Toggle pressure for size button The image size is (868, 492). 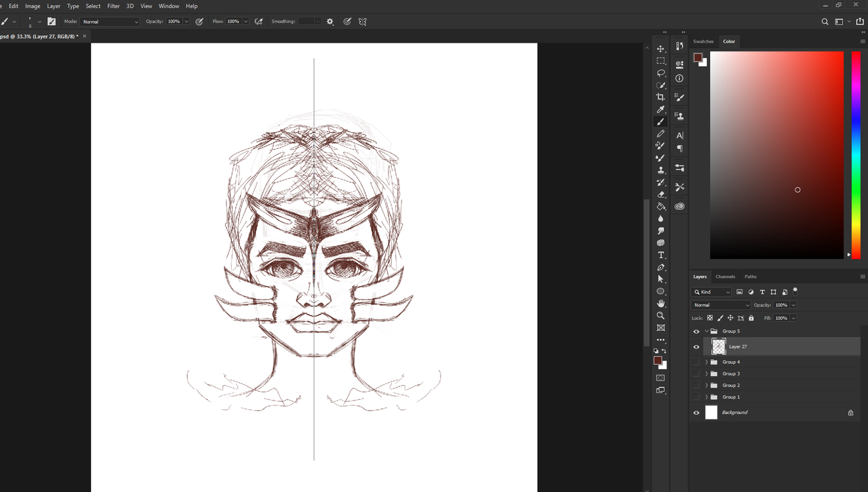347,22
